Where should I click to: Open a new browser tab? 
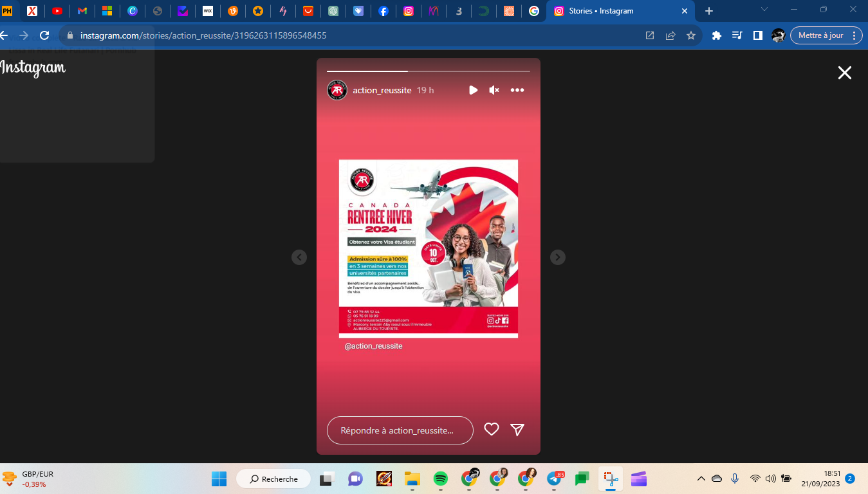[709, 11]
